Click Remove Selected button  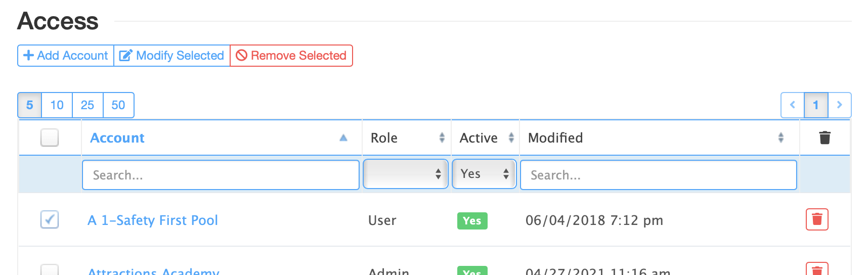pyautogui.click(x=291, y=56)
